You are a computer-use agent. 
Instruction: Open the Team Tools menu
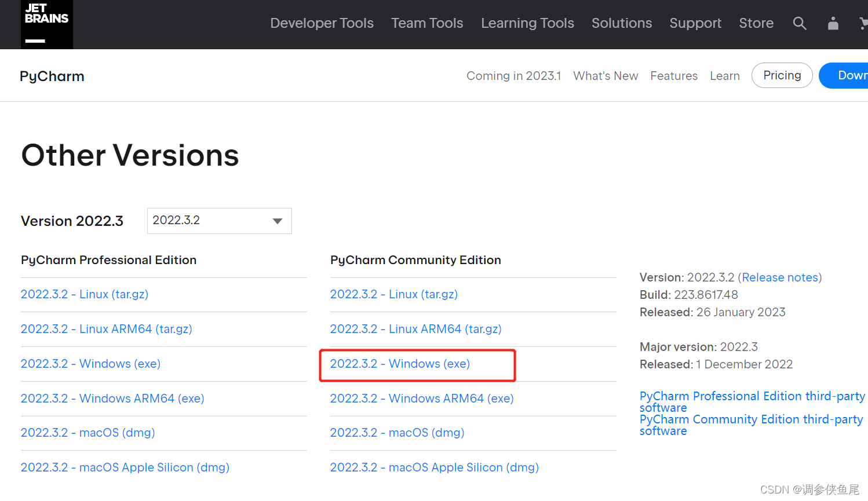coord(427,23)
